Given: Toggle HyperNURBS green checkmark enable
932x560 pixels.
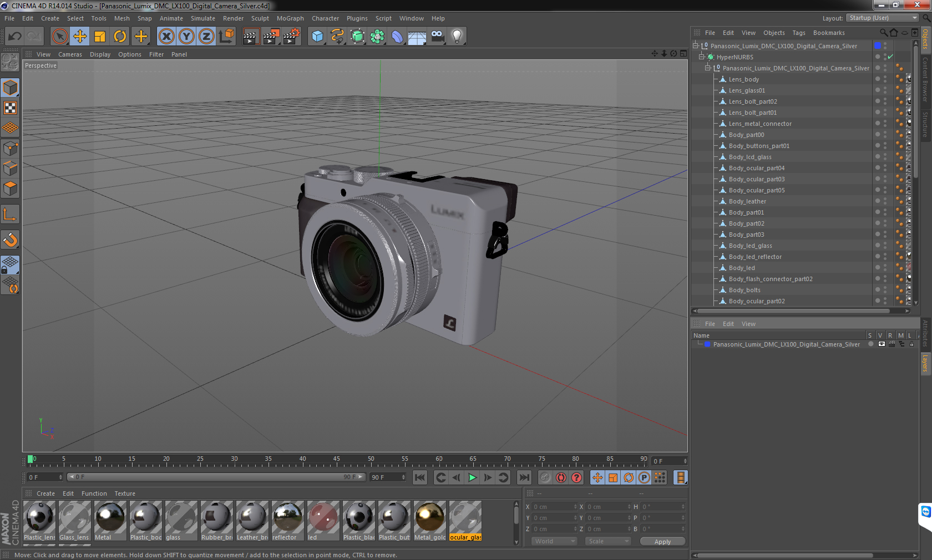Looking at the screenshot, I should [890, 57].
